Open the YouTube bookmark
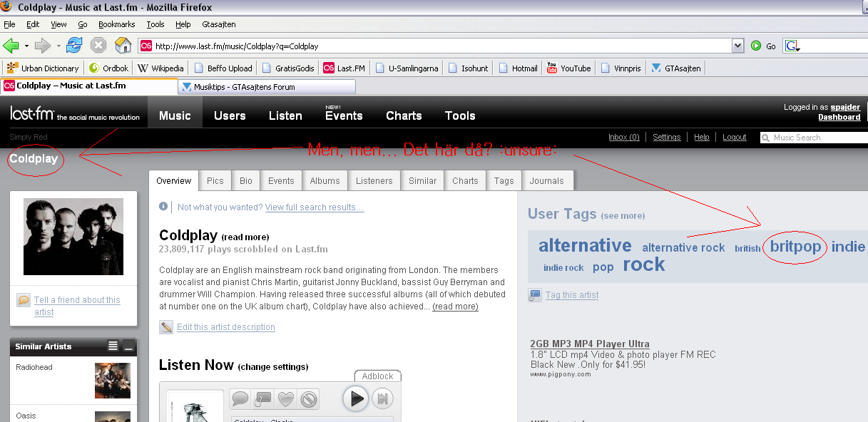The height and width of the screenshot is (422, 868). coord(569,68)
